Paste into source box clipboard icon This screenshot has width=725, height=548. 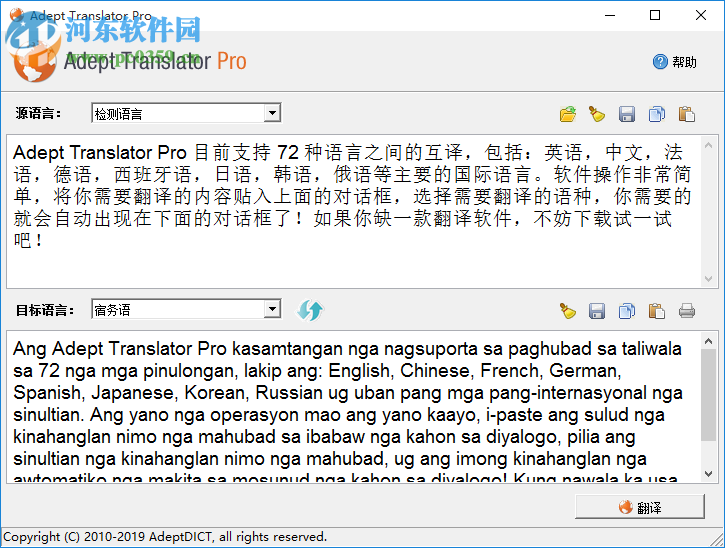pyautogui.click(x=687, y=114)
